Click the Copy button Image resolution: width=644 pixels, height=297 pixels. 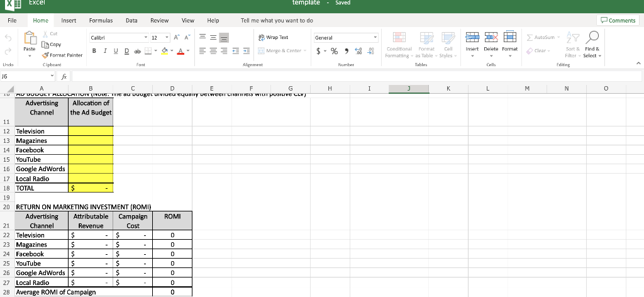pyautogui.click(x=52, y=45)
